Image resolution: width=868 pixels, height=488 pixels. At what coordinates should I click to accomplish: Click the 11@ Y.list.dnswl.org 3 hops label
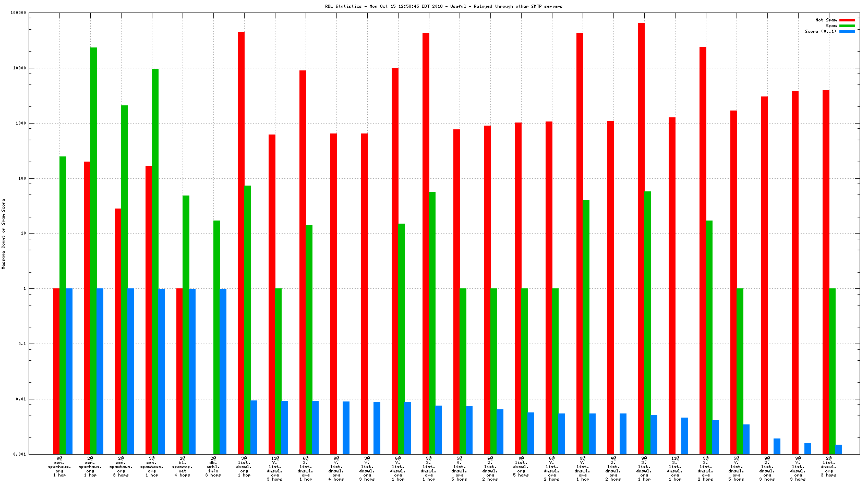tap(275, 469)
